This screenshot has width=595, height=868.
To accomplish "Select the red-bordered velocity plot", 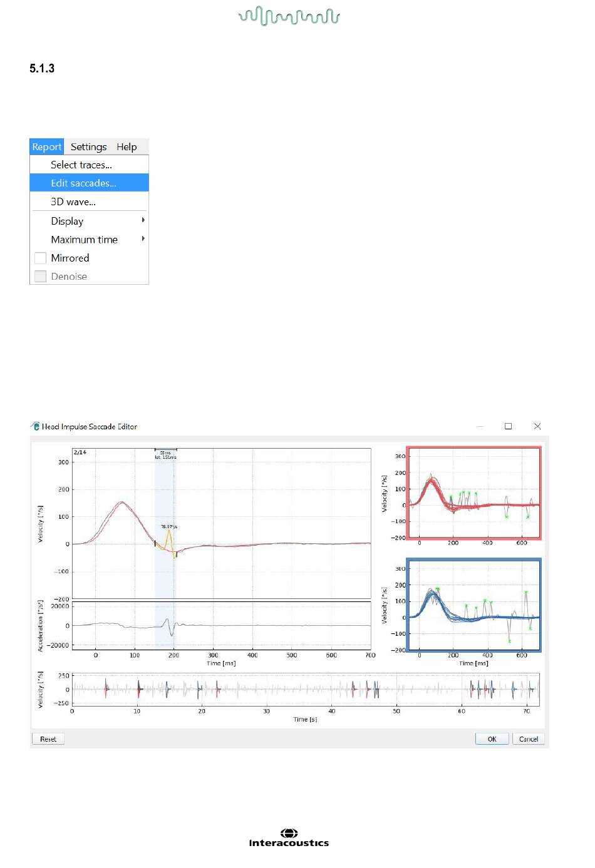I will (473, 493).
